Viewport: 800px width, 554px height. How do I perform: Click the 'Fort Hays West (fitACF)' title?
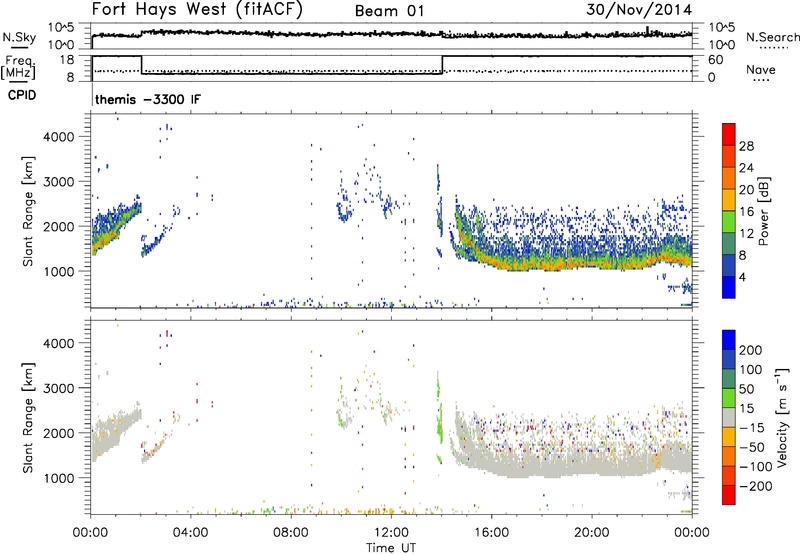point(197,10)
